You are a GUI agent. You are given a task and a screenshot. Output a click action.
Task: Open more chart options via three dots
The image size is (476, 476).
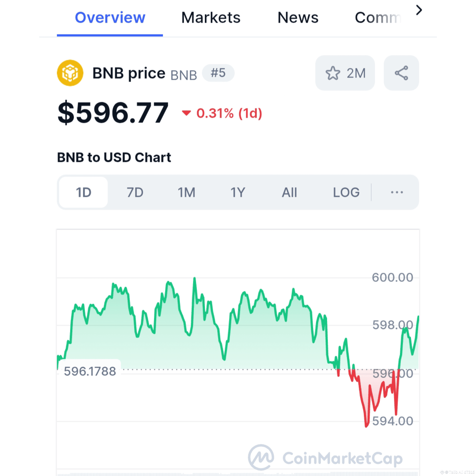point(397,192)
